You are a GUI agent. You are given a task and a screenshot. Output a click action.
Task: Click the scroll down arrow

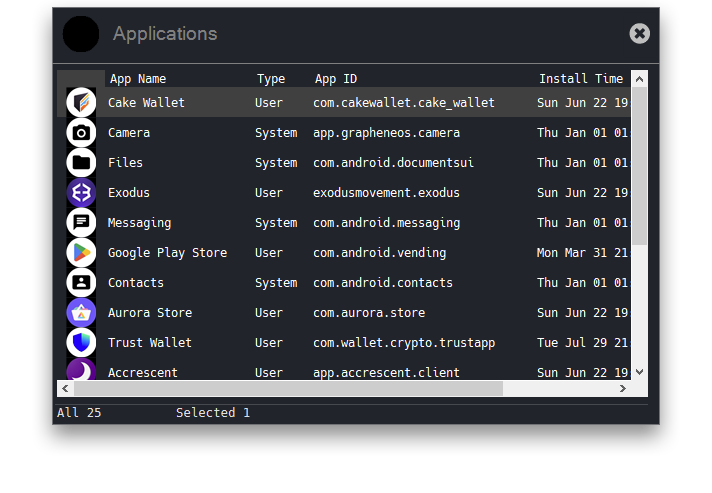point(639,372)
